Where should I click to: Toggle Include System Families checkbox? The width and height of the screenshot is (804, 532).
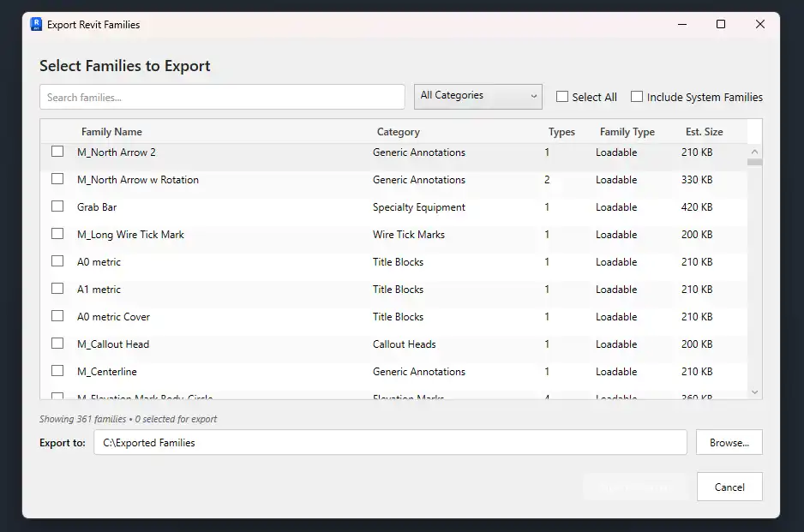point(637,97)
